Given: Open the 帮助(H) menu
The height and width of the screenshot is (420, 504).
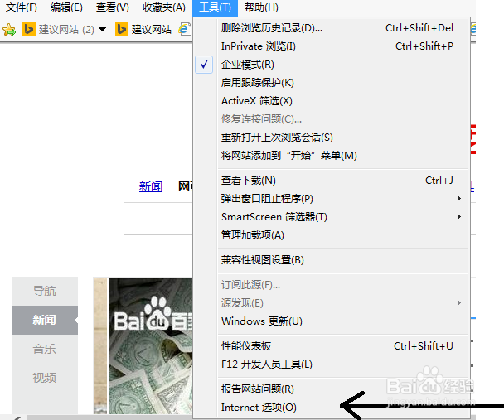Looking at the screenshot, I should (x=261, y=7).
